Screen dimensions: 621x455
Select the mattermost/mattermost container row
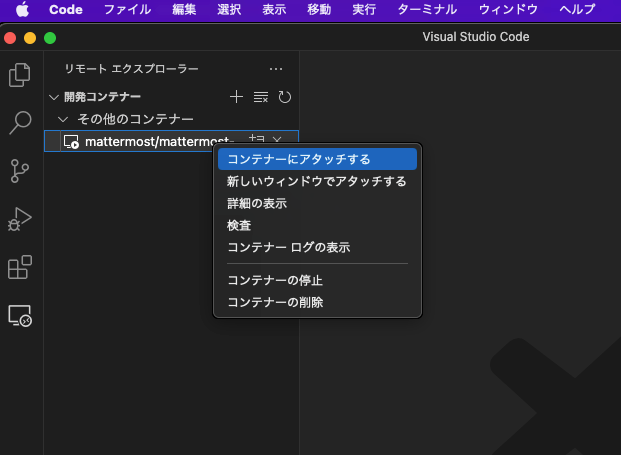(x=171, y=141)
